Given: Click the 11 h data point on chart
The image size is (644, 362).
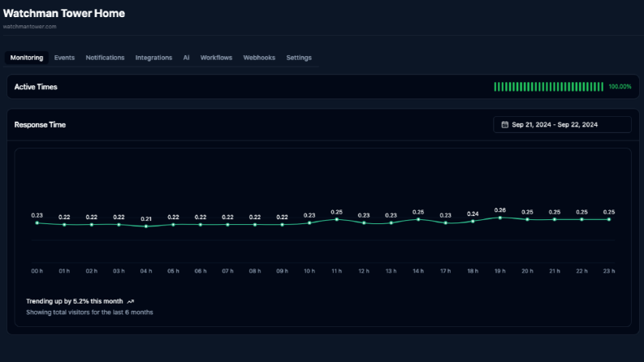Looking at the screenshot, I should [x=337, y=220].
